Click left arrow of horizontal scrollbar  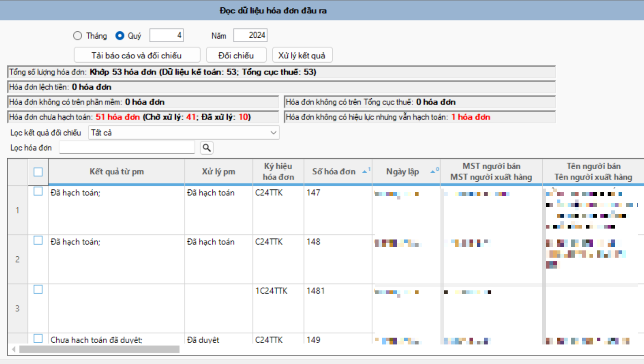tap(14, 349)
